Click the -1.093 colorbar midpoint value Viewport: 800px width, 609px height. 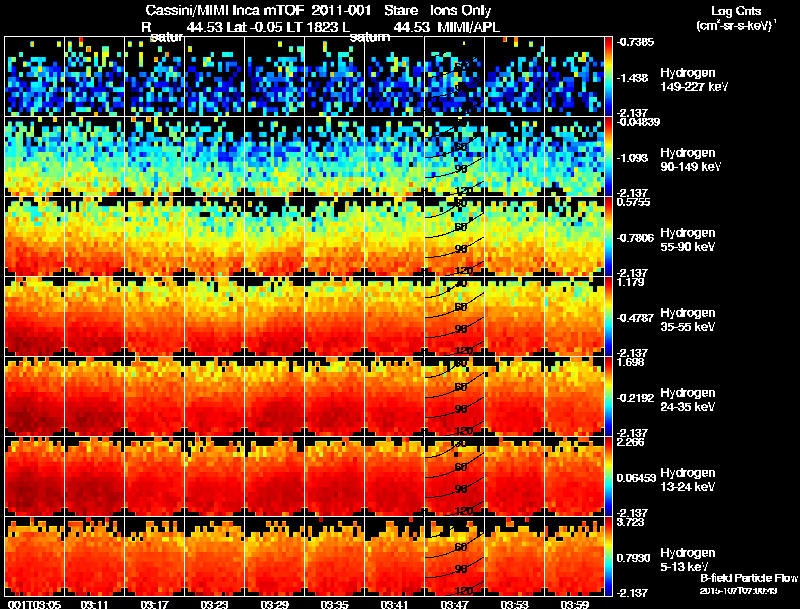(x=632, y=158)
